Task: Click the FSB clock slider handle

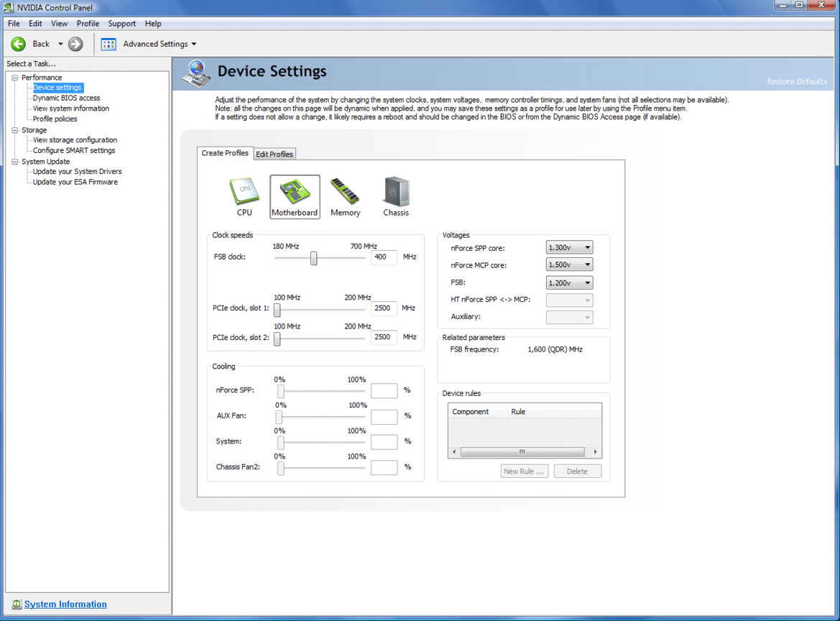Action: coord(314,258)
